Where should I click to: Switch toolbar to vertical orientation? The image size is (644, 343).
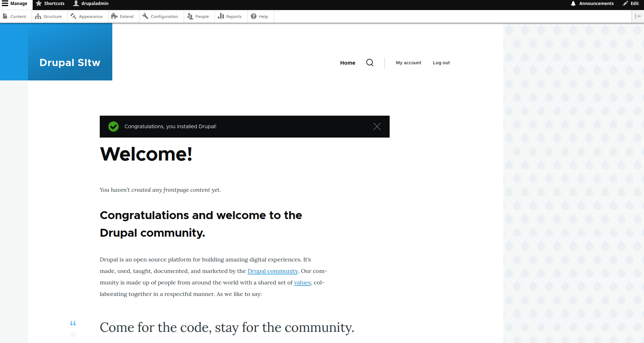point(638,16)
